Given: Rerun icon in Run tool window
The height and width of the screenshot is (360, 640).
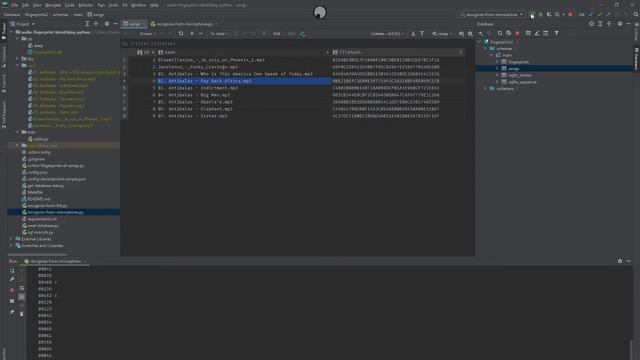Looking at the screenshot, I should coord(12,271).
